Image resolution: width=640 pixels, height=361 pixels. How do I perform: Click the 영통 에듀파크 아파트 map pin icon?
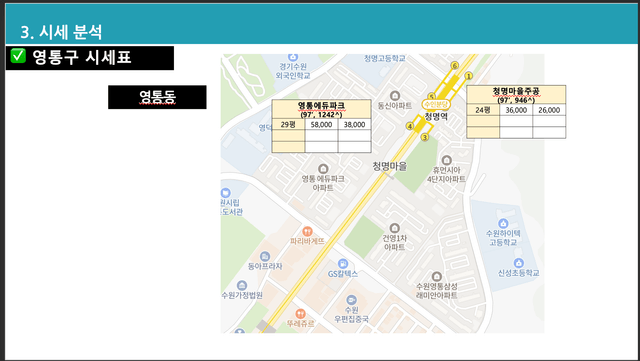323,168
